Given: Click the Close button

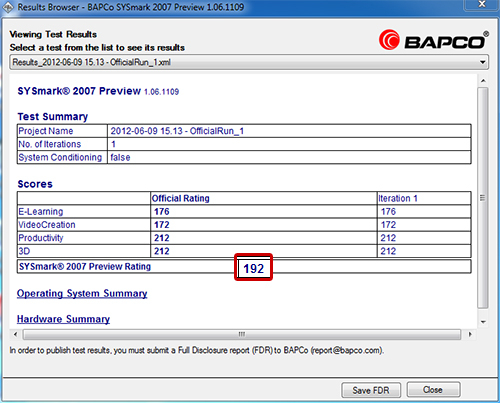Looking at the screenshot, I should click(x=433, y=390).
